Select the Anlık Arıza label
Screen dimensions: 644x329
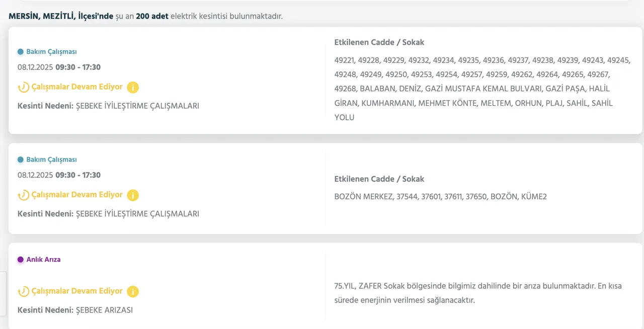click(43, 259)
